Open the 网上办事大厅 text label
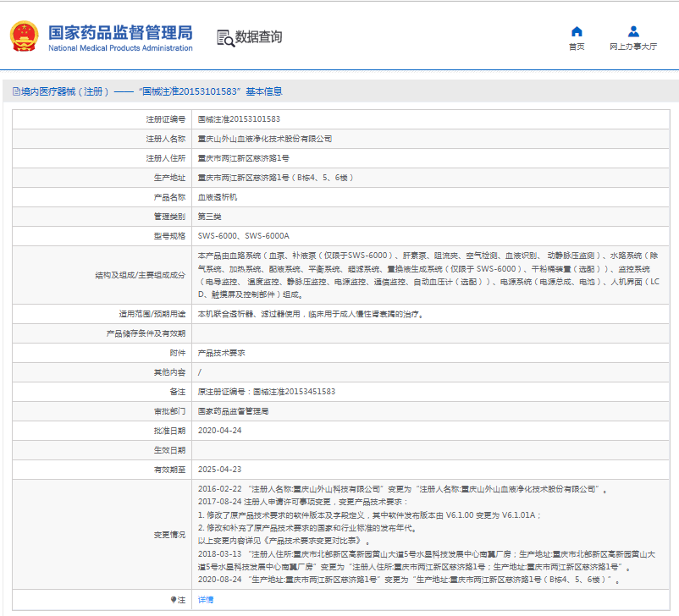 coord(633,47)
